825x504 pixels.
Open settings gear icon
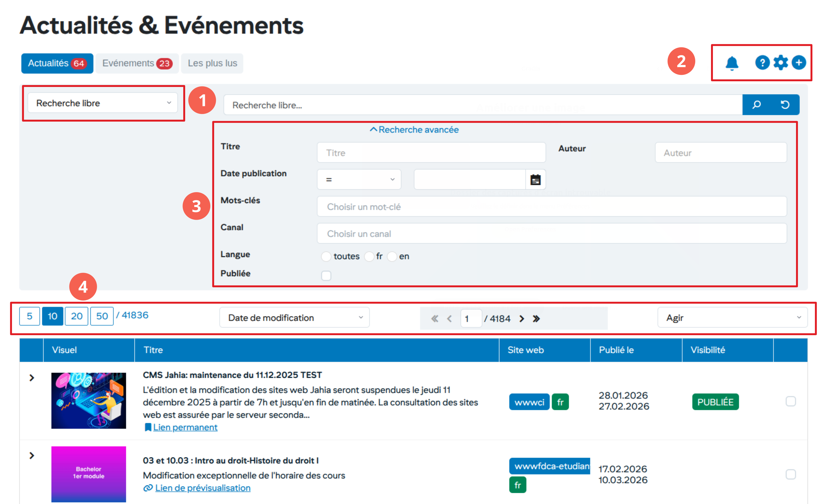pos(780,63)
